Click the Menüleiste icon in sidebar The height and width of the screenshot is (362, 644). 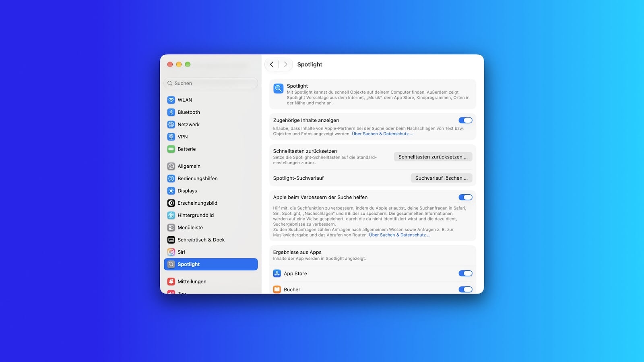click(x=171, y=228)
